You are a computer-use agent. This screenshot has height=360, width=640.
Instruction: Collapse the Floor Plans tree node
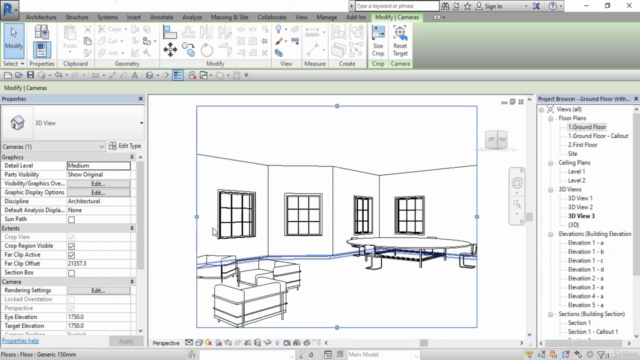pos(550,118)
